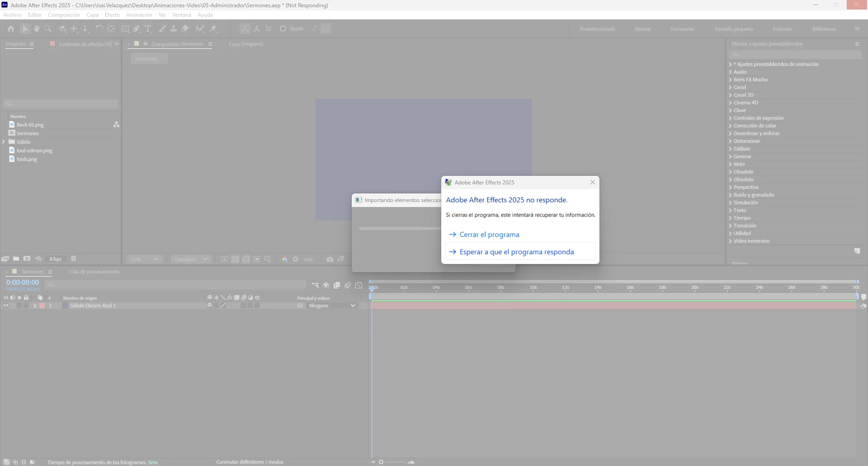This screenshot has height=466, width=868.
Task: Click the effects and presets search field
Action: (795, 55)
